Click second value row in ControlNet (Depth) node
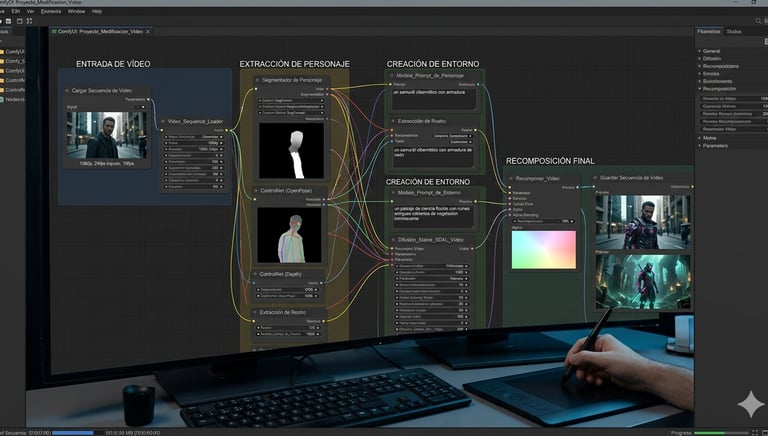The height and width of the screenshot is (436, 768). [x=287, y=296]
